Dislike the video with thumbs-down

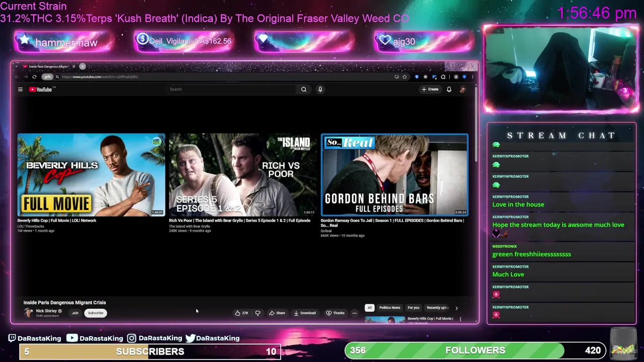[x=258, y=313]
